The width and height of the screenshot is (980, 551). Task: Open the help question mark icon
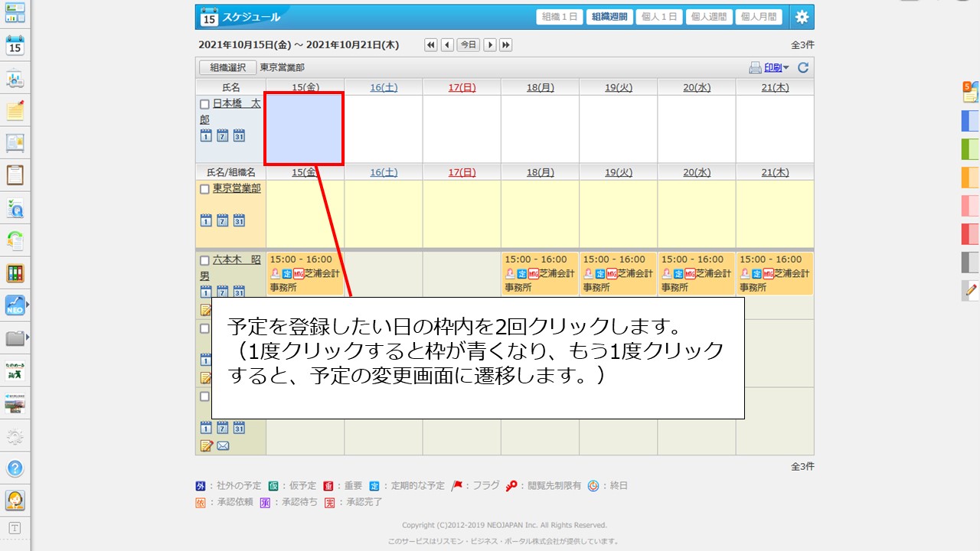point(15,468)
